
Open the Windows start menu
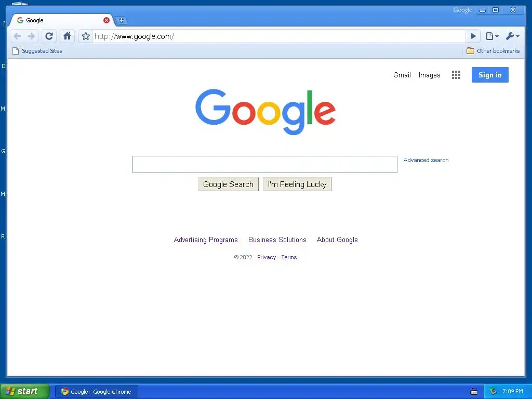[24, 392]
